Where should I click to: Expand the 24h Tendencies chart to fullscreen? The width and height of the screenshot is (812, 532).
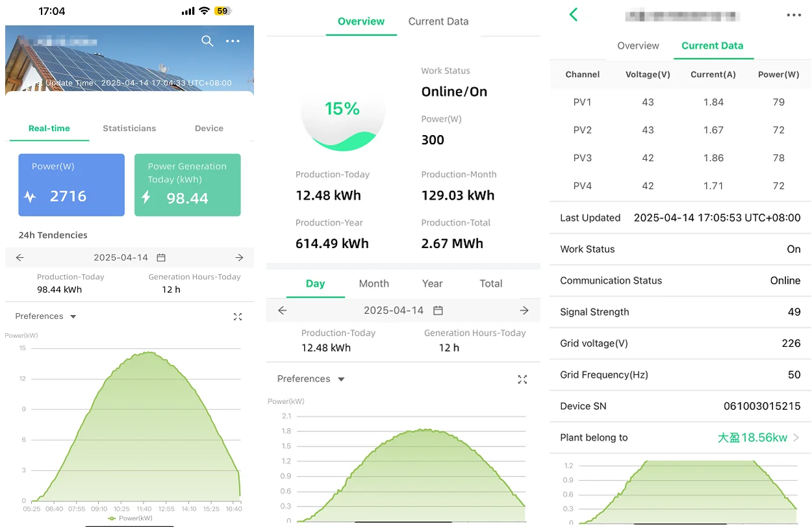point(238,316)
